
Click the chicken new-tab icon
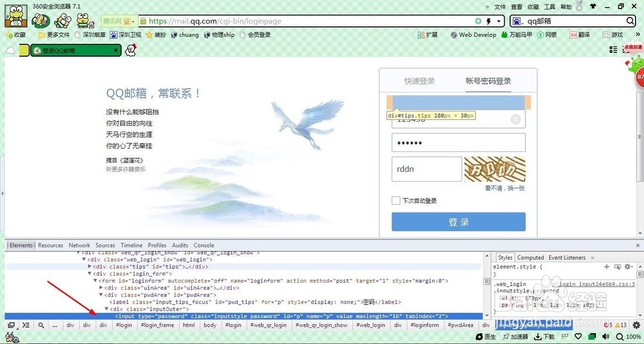131,50
